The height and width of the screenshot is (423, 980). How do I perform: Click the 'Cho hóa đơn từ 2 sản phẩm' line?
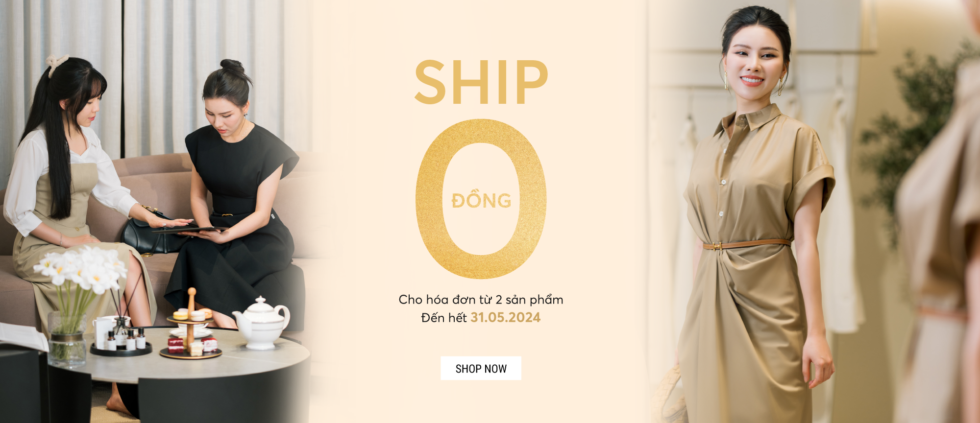point(481,300)
